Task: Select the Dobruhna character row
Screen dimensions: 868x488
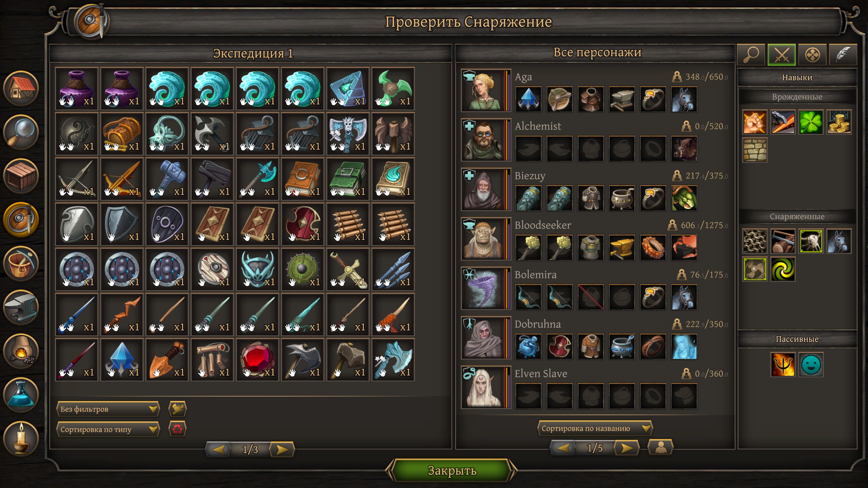Action: [595, 338]
